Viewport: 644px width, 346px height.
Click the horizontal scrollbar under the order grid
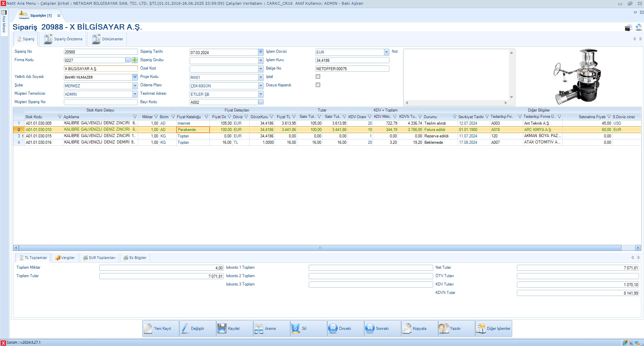[319, 248]
